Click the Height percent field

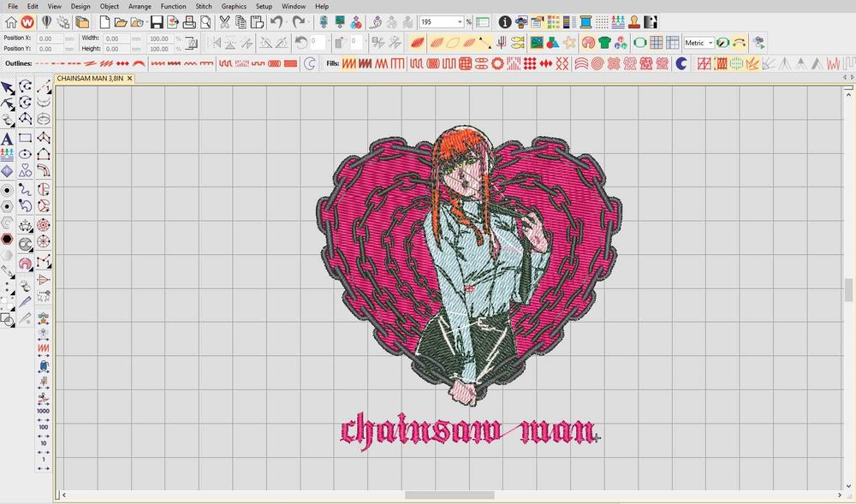coord(161,49)
